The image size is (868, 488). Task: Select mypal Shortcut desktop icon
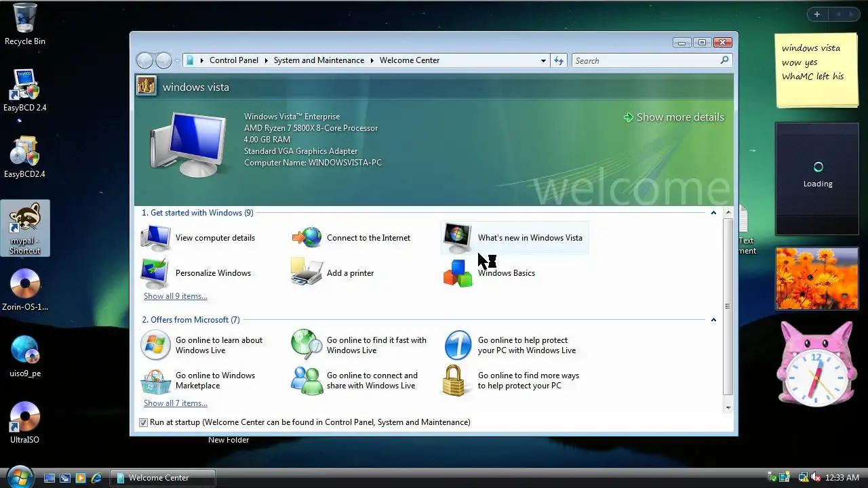pyautogui.click(x=25, y=228)
